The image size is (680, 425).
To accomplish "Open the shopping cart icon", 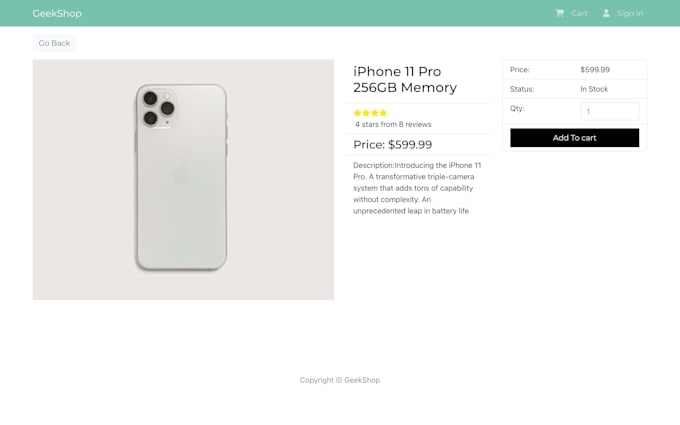I will tap(560, 13).
